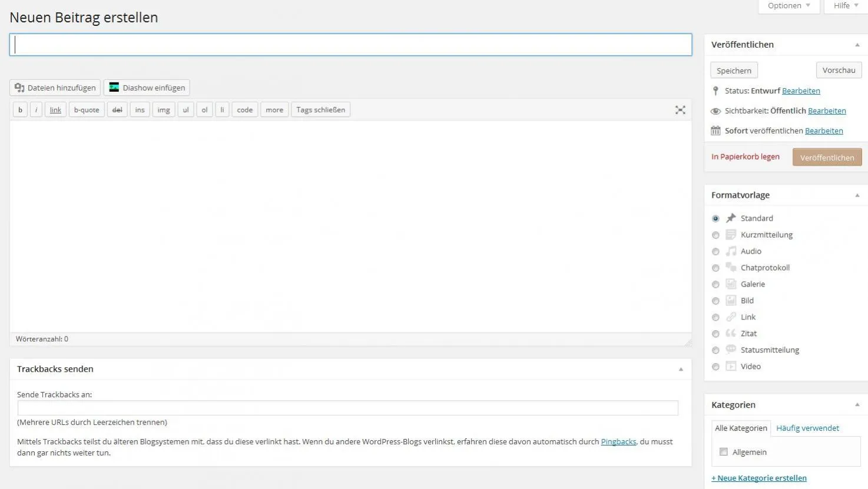Collapse the Veröffentlichen panel arrow
Image resolution: width=868 pixels, height=489 pixels.
[857, 45]
